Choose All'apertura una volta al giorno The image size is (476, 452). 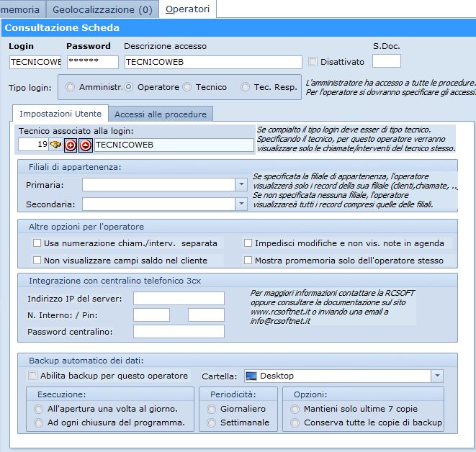point(39,409)
